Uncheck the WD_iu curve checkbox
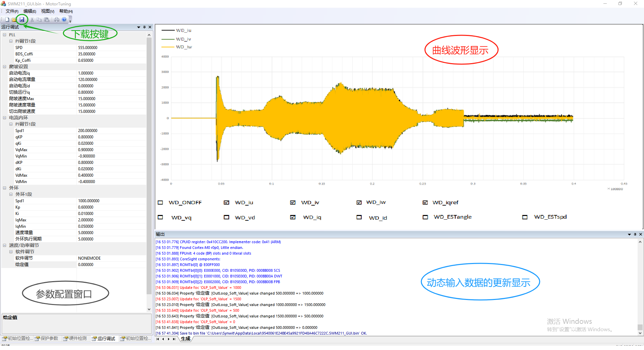The image size is (644, 350). (x=226, y=203)
